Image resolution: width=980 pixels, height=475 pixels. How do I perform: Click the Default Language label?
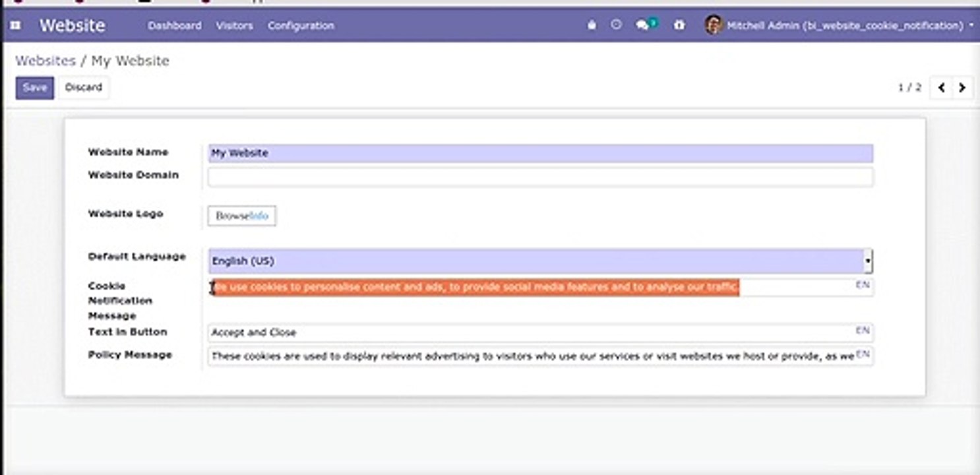pyautogui.click(x=137, y=256)
